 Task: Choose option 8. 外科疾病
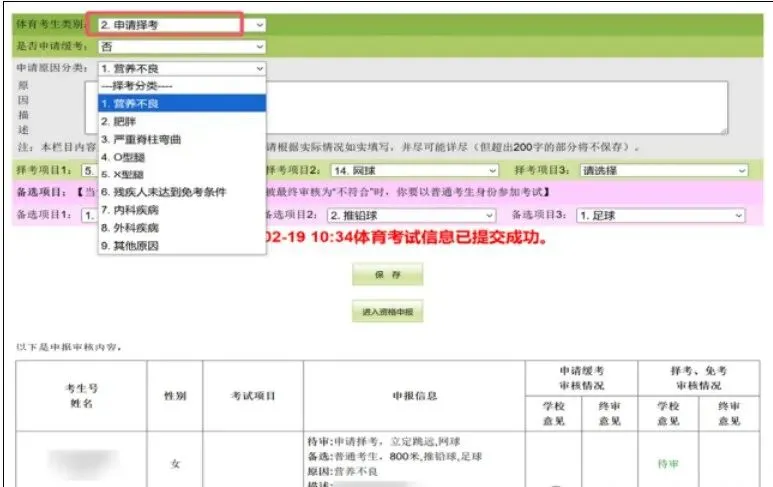[x=182, y=228]
